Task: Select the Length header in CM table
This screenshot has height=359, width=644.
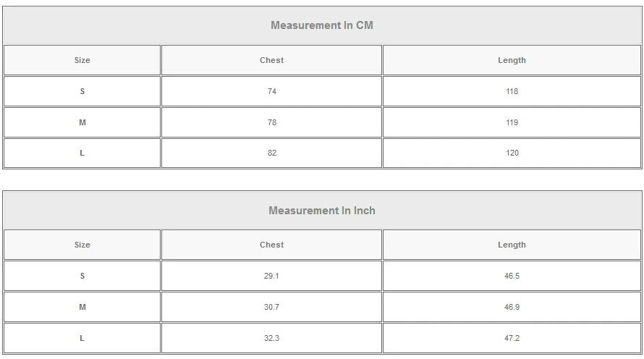Action: [x=512, y=60]
